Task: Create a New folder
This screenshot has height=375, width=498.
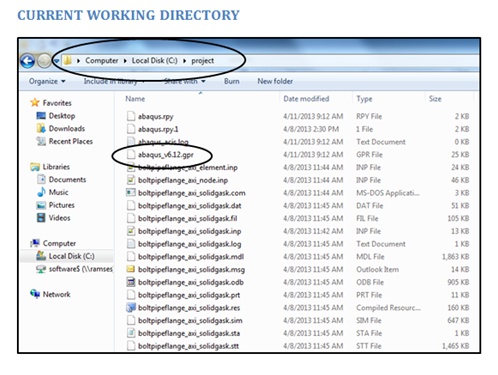Action: (x=275, y=81)
